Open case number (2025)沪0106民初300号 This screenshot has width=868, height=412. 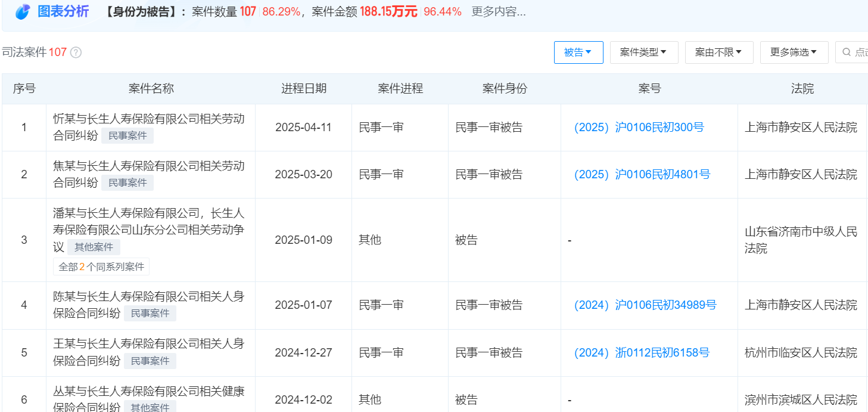tap(639, 128)
